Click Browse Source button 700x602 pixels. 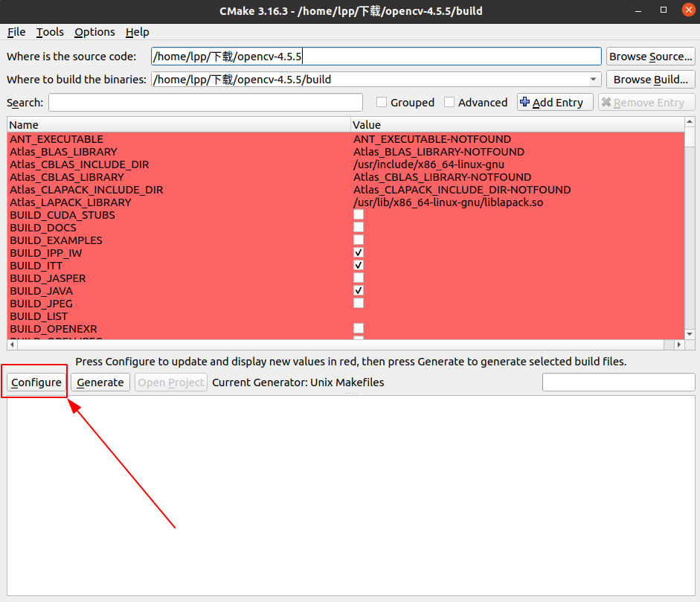click(650, 57)
